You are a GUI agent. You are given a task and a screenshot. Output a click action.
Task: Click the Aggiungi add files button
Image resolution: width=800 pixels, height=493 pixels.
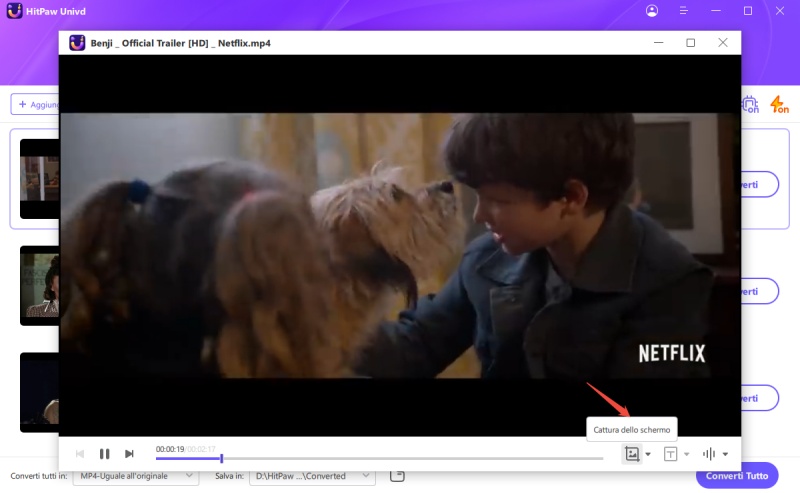coord(35,104)
